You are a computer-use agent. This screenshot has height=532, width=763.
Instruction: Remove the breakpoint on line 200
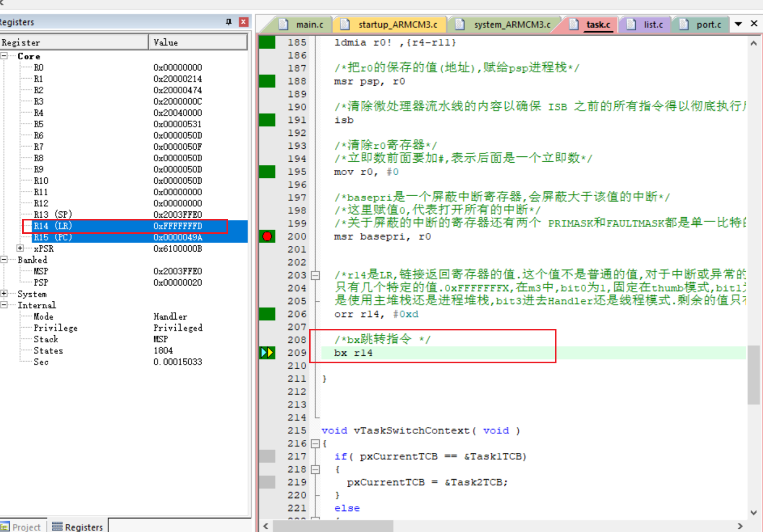coord(267,236)
